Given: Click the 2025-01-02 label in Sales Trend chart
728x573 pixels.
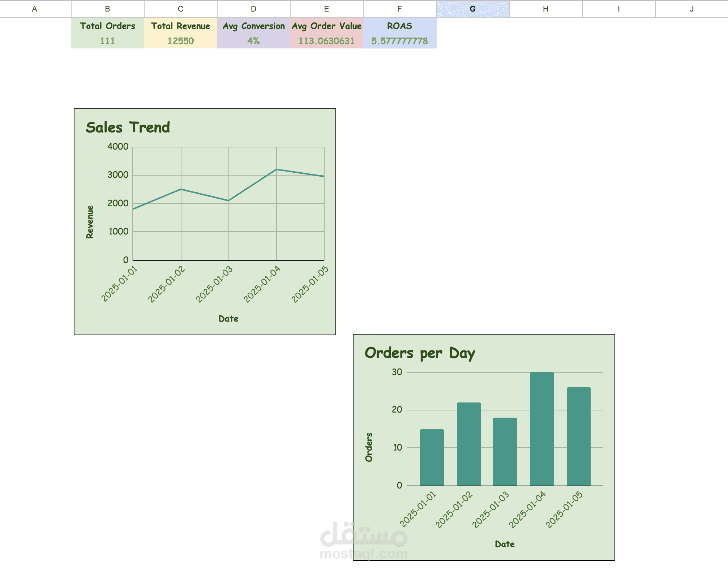Looking at the screenshot, I should tap(167, 284).
